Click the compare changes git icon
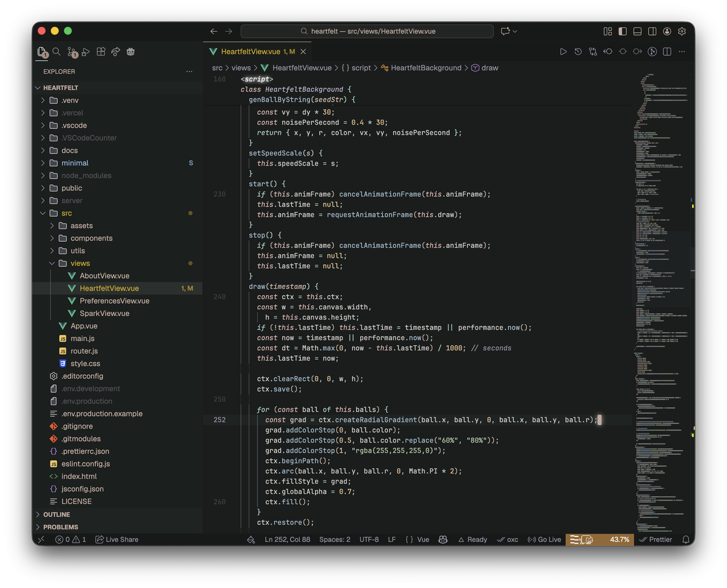The height and width of the screenshot is (588, 727). pyautogui.click(x=593, y=52)
